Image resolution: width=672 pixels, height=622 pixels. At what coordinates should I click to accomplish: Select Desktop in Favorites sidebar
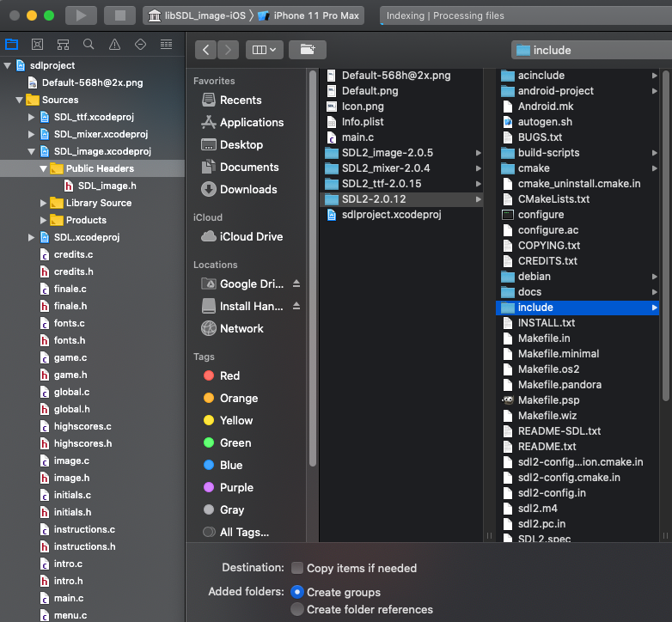[x=232, y=144]
